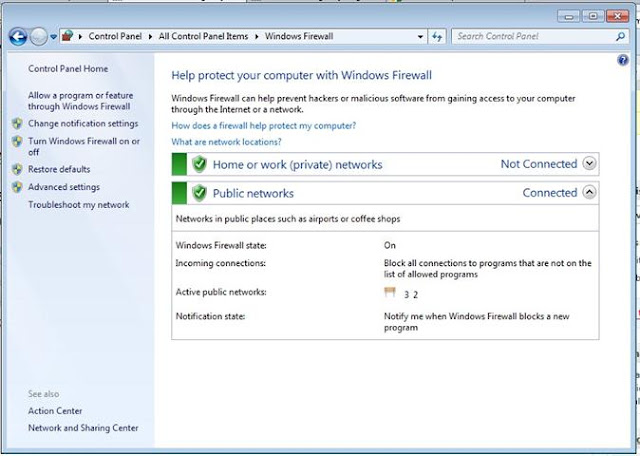The image size is (640, 456).
Task: Open Control Panel Home
Action: click(68, 69)
